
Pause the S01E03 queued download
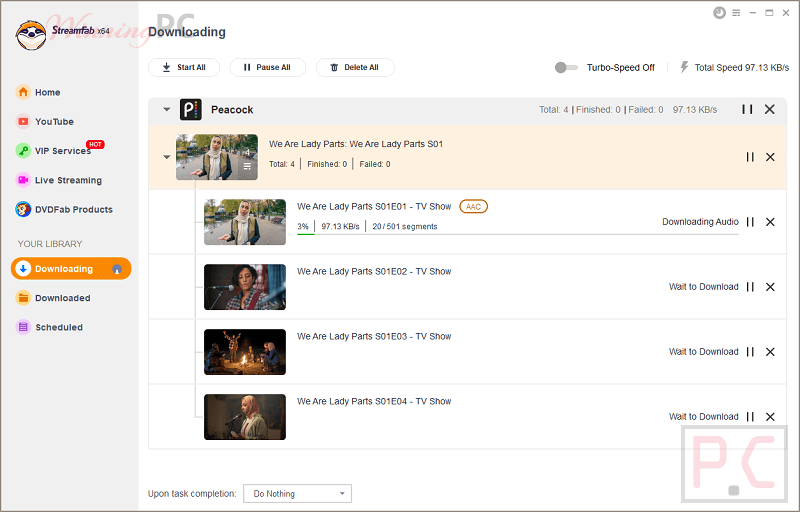pyautogui.click(x=750, y=352)
